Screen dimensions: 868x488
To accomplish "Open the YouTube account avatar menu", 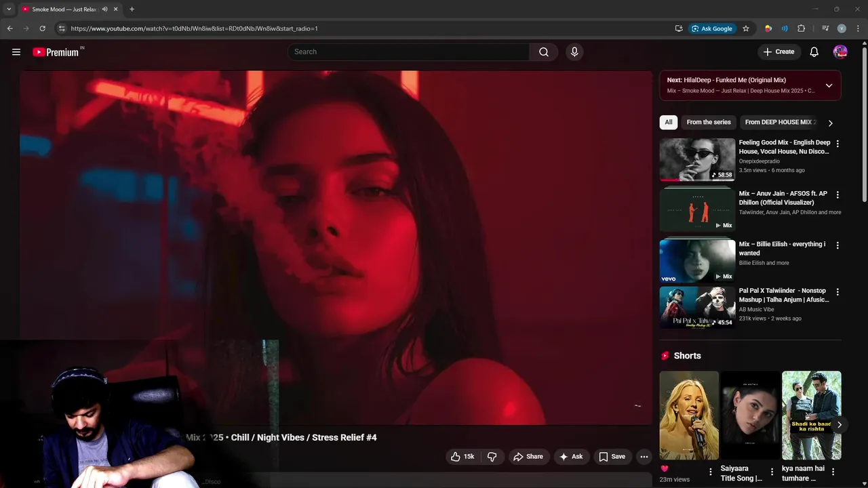I will pos(840,52).
